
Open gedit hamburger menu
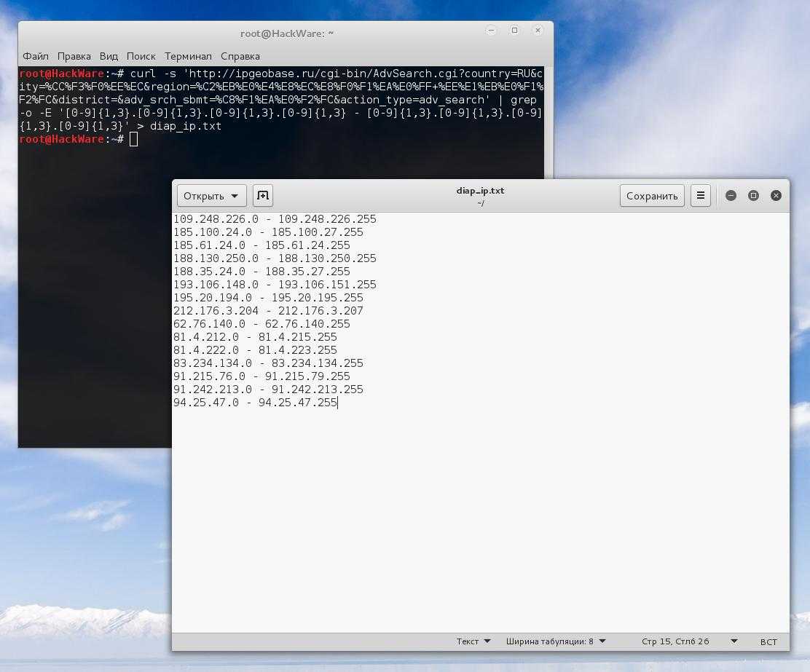click(x=700, y=195)
